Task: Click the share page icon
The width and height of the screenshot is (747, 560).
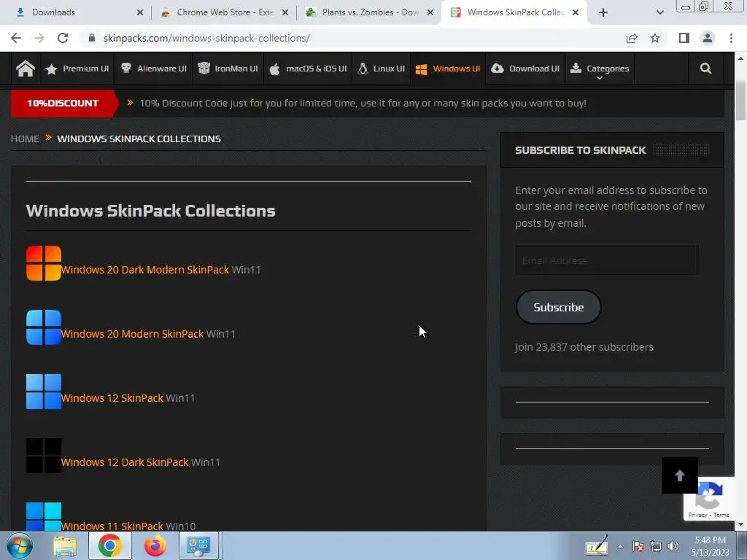Action: click(632, 38)
